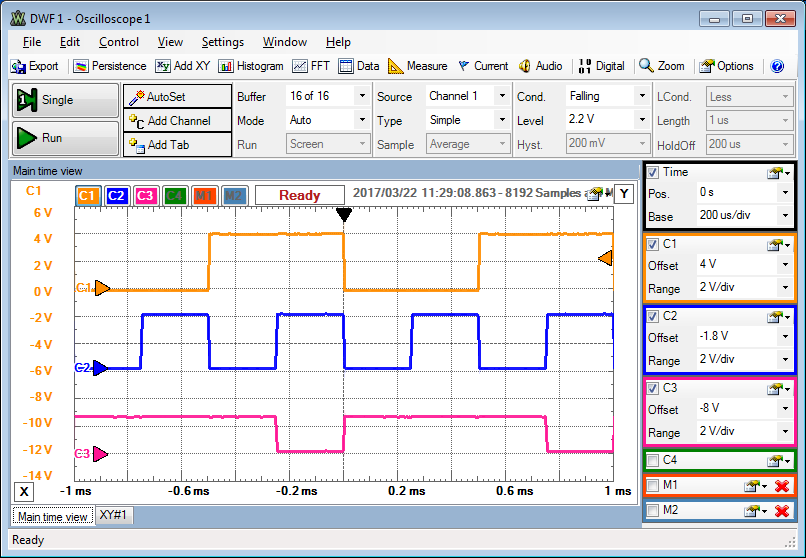Expand the trigger Source Channel 1 dropdown
Screen dimensions: 806x558
coord(501,96)
